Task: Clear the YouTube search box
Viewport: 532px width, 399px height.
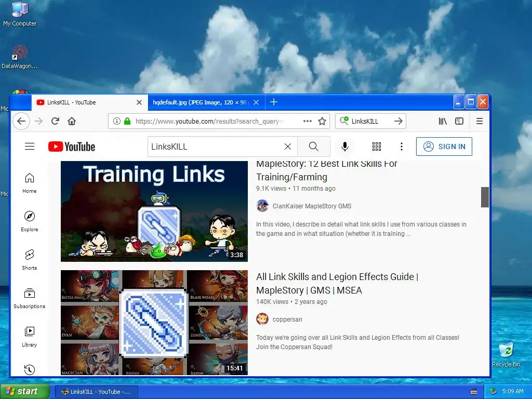Action: pos(288,147)
